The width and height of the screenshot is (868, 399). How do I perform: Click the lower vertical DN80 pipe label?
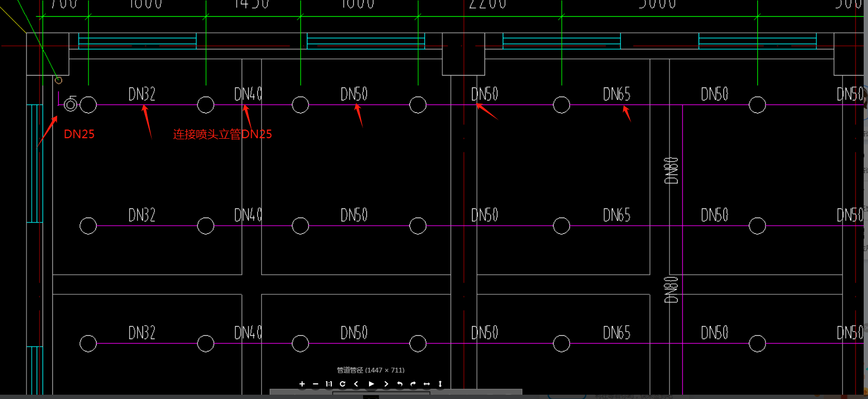coord(671,289)
